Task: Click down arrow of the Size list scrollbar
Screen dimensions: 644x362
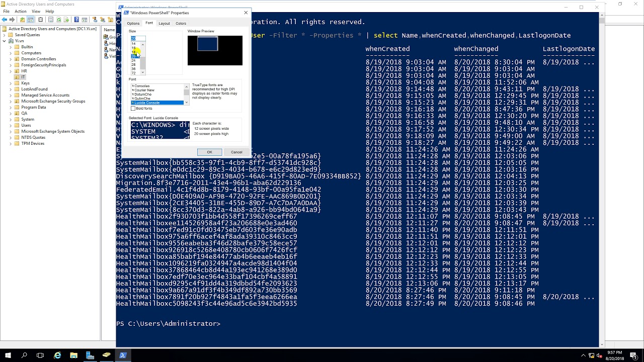Action: click(x=143, y=72)
